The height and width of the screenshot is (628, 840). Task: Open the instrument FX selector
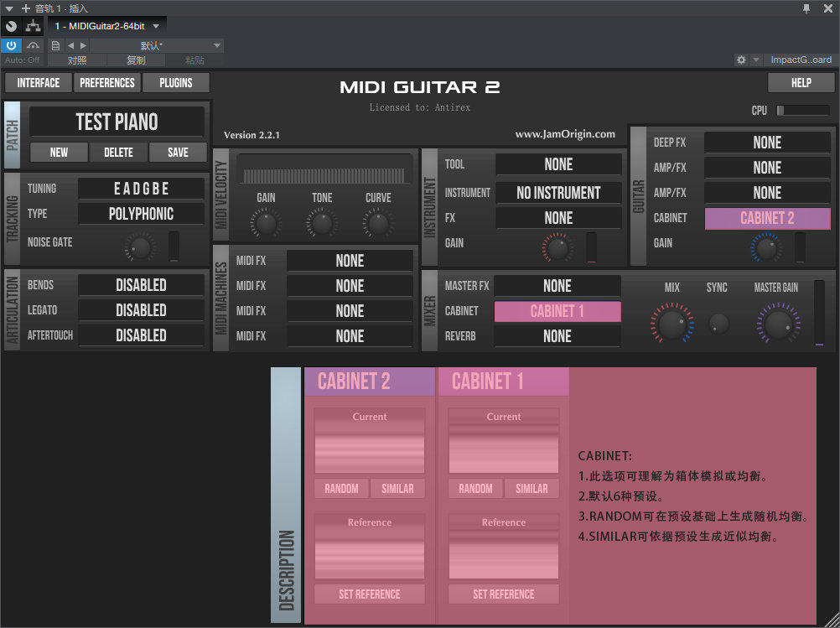point(558,218)
